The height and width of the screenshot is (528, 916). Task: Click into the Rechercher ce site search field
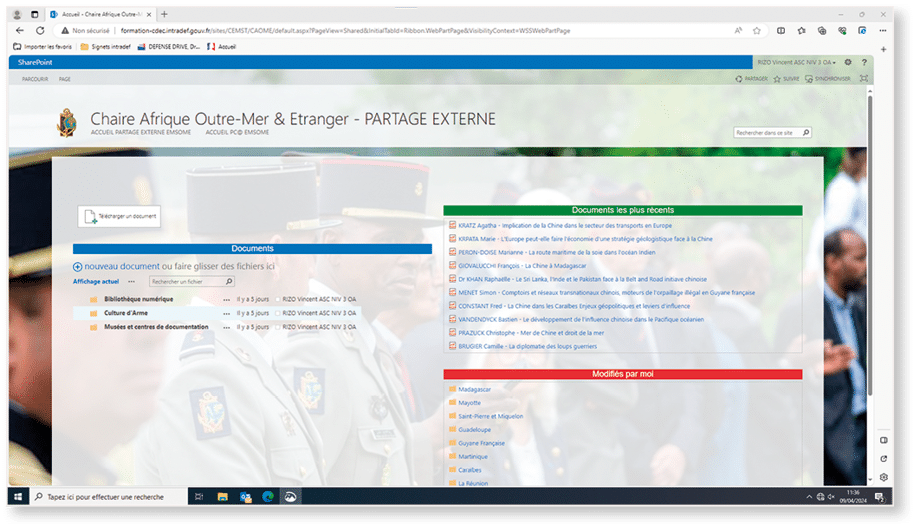[767, 132]
